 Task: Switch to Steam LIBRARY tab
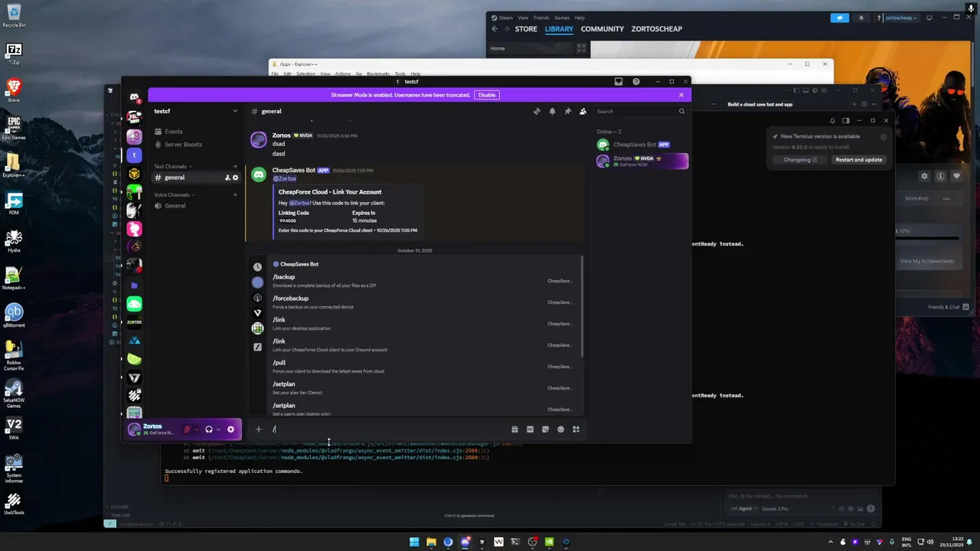[559, 29]
